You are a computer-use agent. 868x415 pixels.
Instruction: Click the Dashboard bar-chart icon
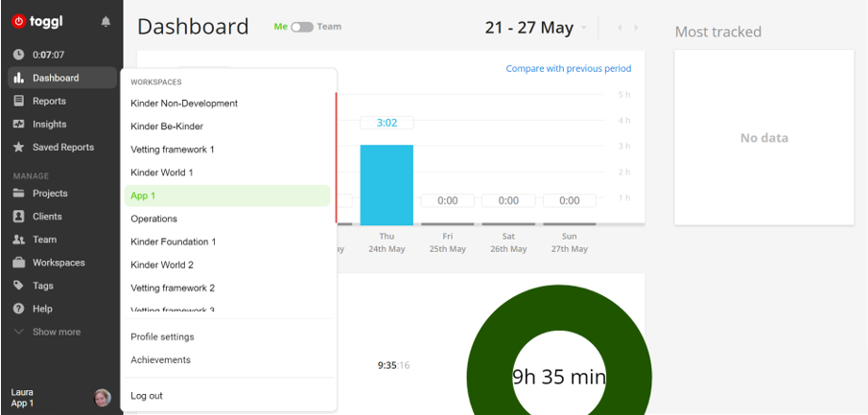[19, 78]
